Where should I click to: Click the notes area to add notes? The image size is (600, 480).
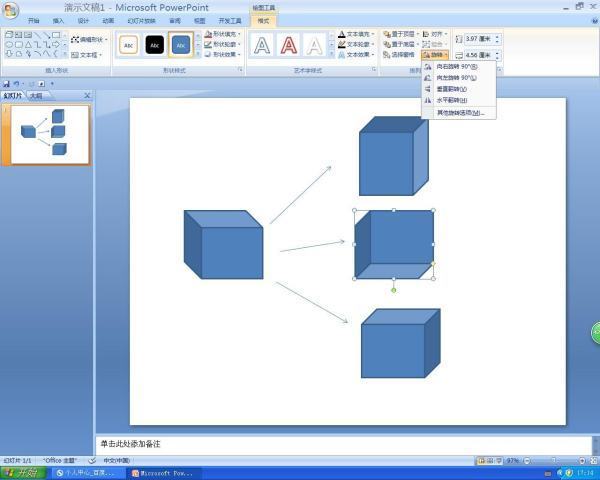pos(343,444)
